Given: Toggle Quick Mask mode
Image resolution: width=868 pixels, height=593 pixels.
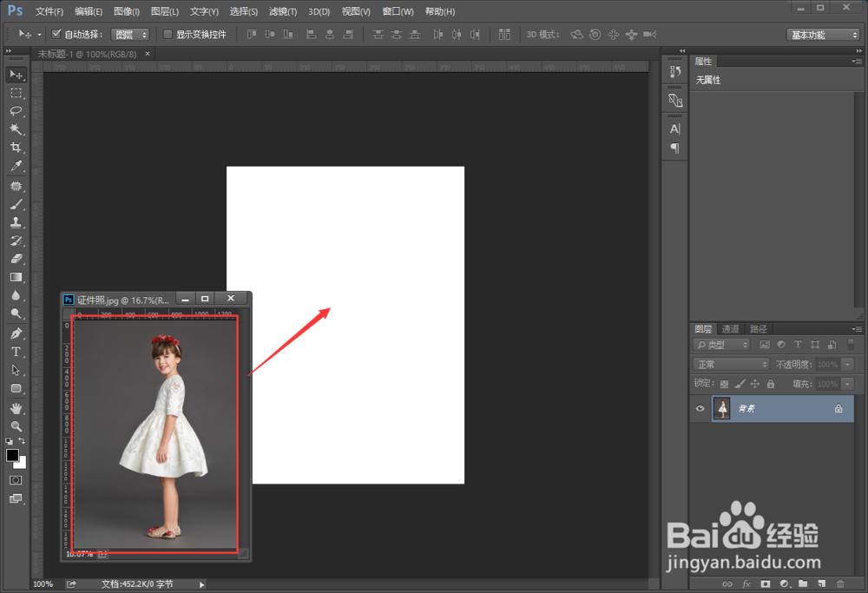Looking at the screenshot, I should tap(16, 480).
